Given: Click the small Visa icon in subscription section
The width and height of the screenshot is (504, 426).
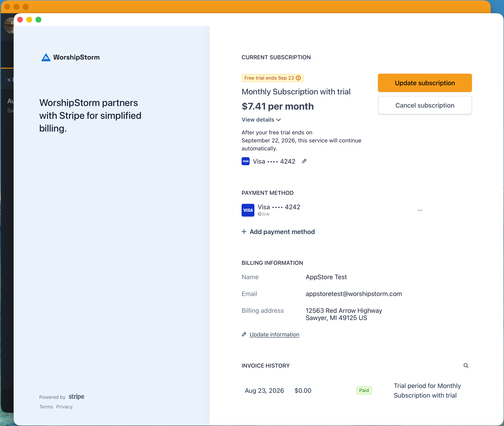Looking at the screenshot, I should pos(246,161).
